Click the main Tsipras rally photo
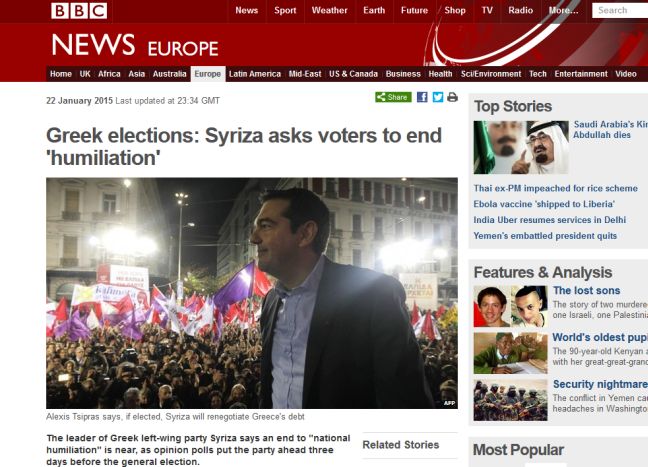This screenshot has width=648, height=467. coord(252,293)
